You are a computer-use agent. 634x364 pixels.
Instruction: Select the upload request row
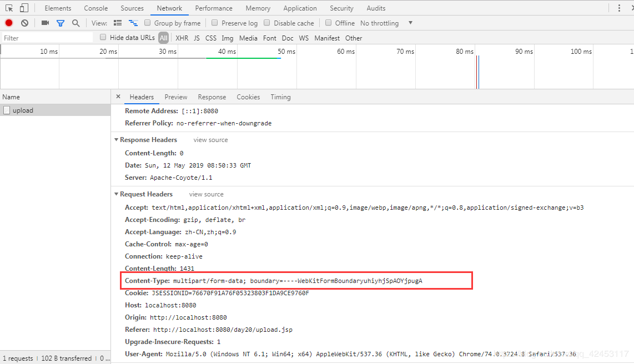coord(56,110)
